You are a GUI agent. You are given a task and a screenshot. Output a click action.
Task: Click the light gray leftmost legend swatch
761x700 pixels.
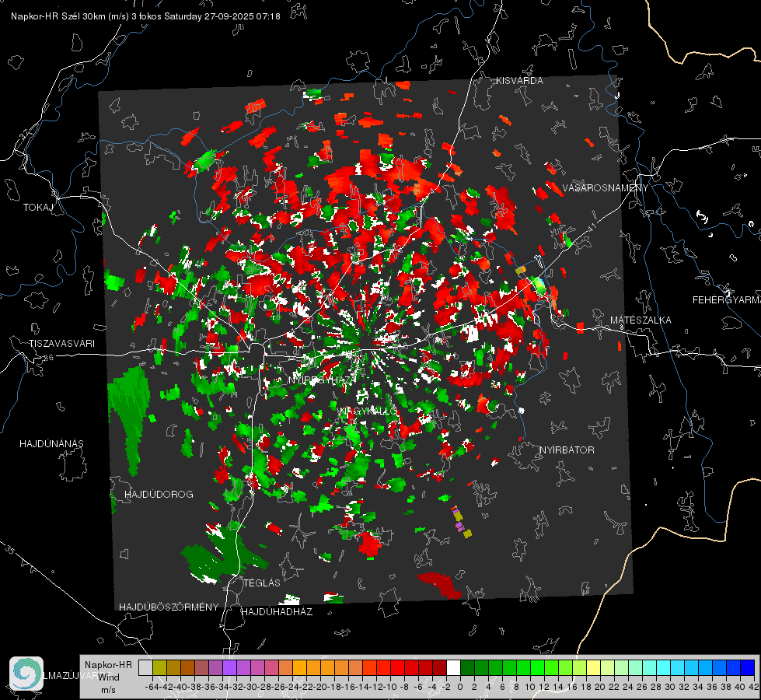(145, 667)
